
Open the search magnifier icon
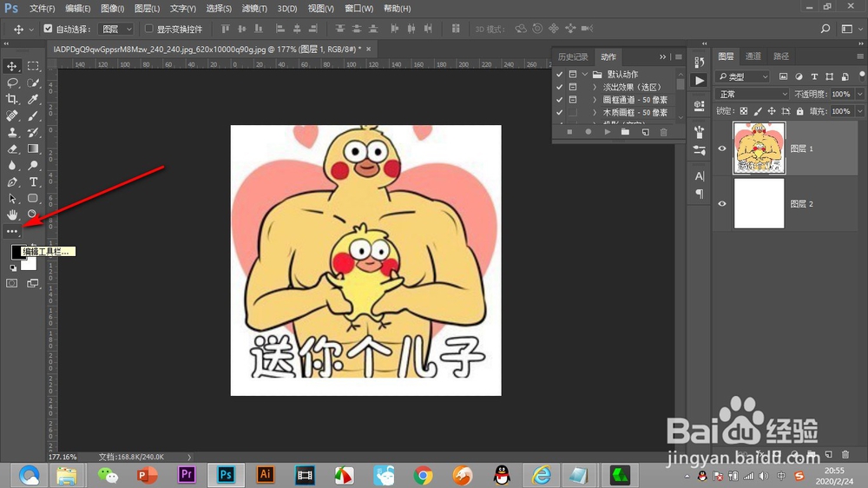point(825,29)
